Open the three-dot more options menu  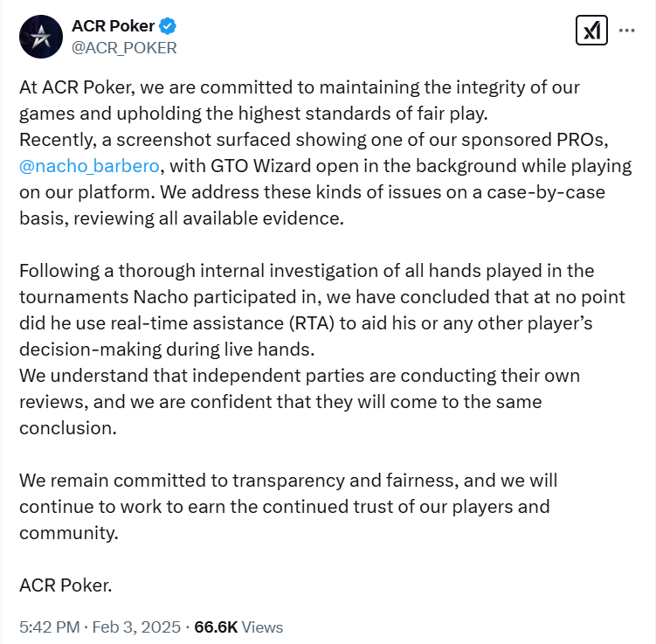point(626,30)
